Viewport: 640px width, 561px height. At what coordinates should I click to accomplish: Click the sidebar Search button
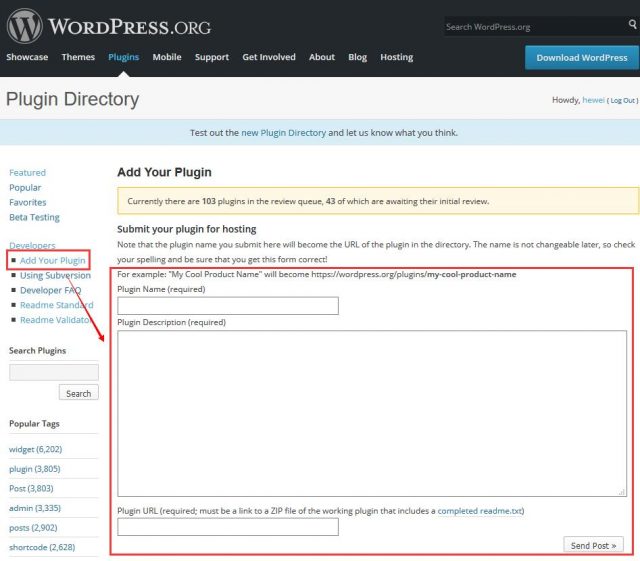[x=79, y=393]
